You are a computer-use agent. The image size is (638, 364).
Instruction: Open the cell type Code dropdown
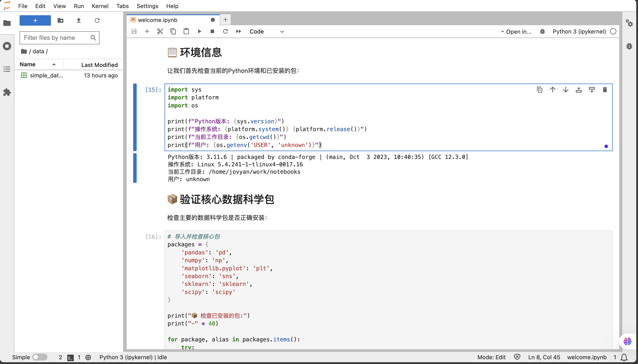[x=267, y=32]
